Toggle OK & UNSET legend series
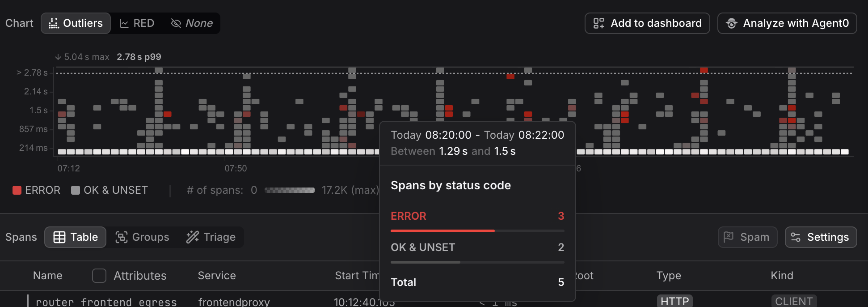This screenshot has width=868, height=307. point(110,190)
